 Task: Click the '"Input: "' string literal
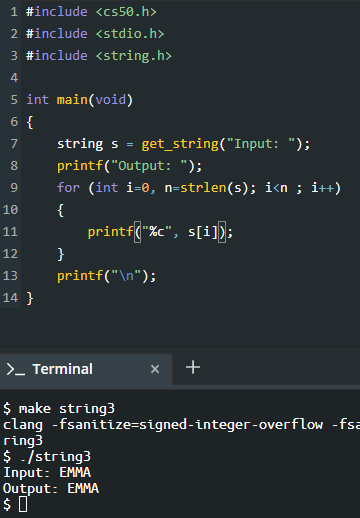point(261,144)
